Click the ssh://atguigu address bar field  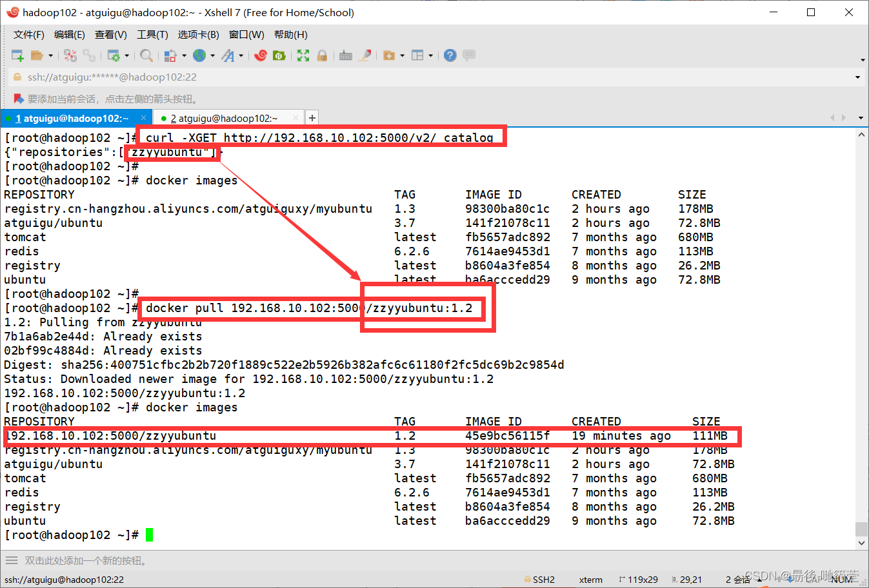[435, 77]
